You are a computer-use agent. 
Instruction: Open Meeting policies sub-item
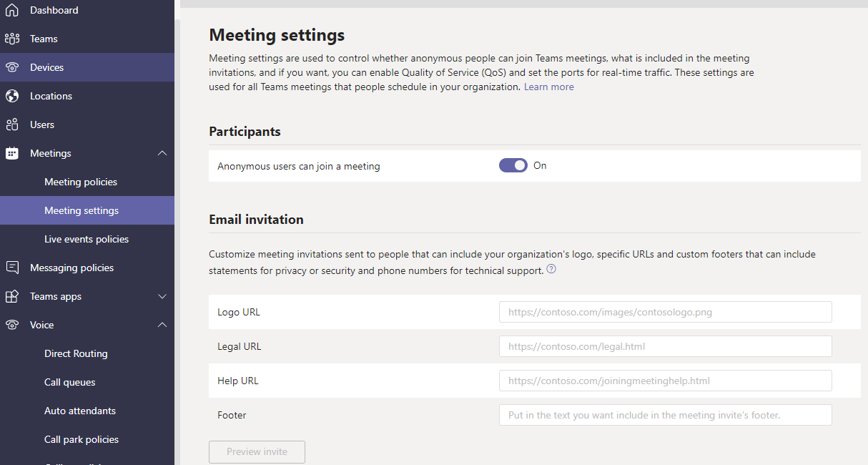[87, 182]
